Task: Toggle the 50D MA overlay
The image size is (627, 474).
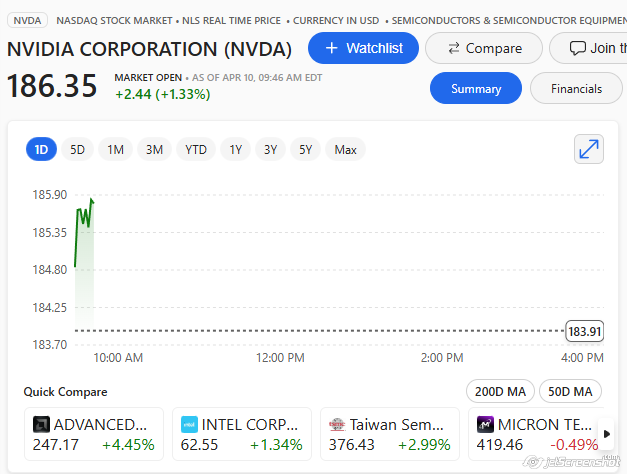Action: (x=570, y=391)
